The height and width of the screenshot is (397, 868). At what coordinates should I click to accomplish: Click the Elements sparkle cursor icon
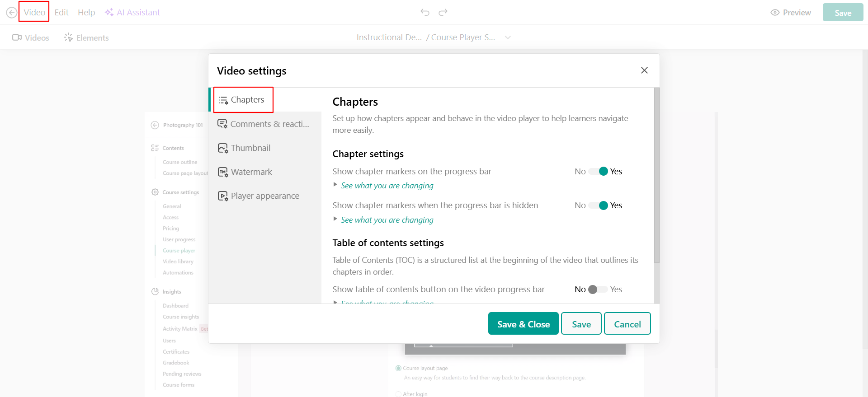pos(68,37)
